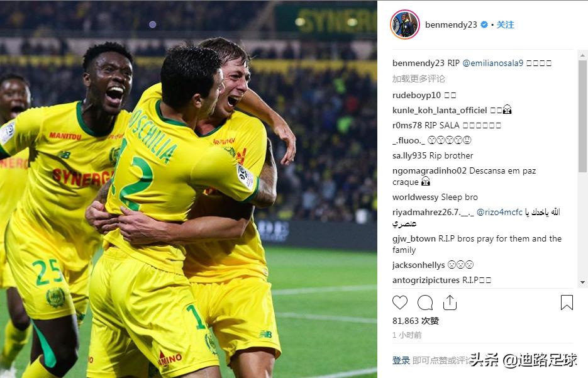
Task: Open worldwessy commenter profile
Action: (415, 197)
